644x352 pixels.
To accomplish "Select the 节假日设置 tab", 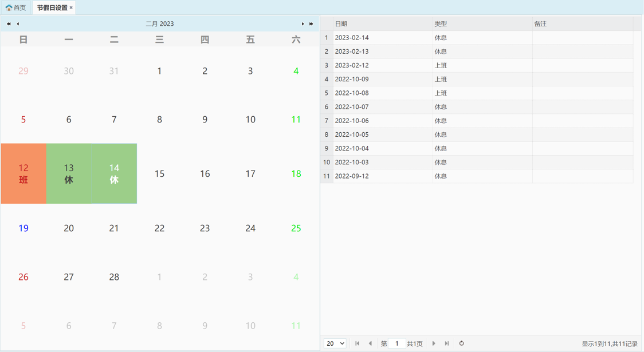I will click(52, 8).
